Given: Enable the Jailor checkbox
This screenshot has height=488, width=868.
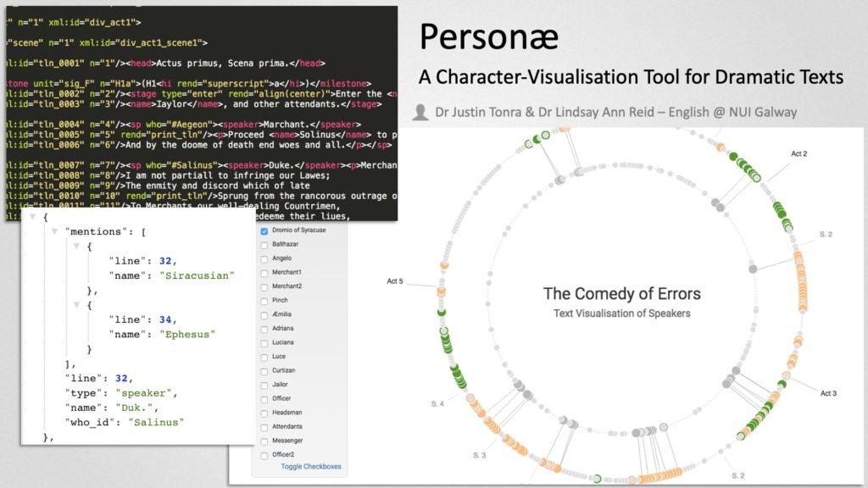Looking at the screenshot, I should point(264,385).
